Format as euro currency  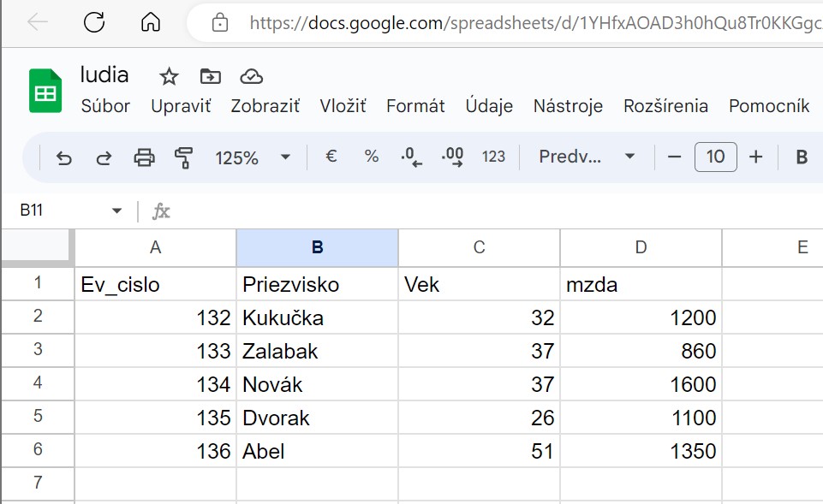[x=331, y=157]
